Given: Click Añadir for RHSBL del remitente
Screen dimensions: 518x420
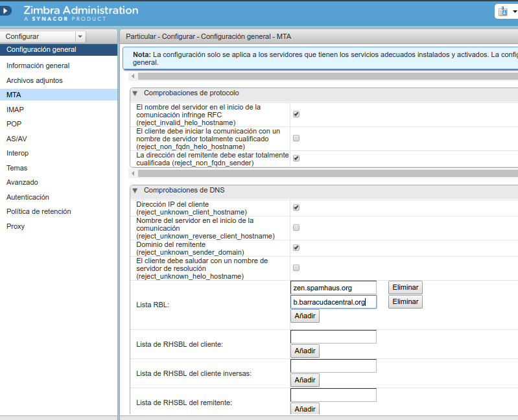Looking at the screenshot, I should 305,409.
